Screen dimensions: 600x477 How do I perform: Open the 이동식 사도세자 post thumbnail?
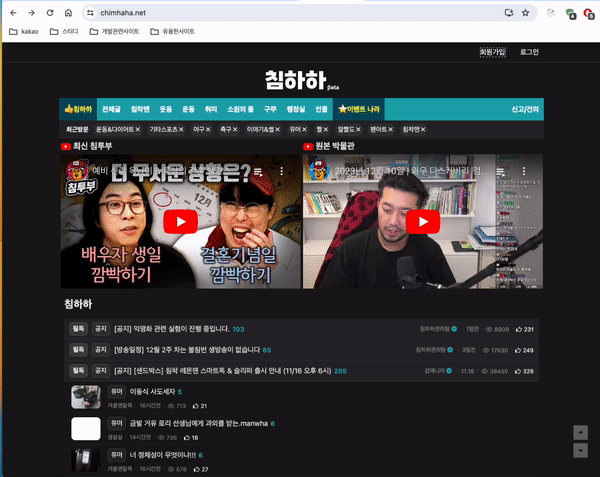[x=85, y=397]
